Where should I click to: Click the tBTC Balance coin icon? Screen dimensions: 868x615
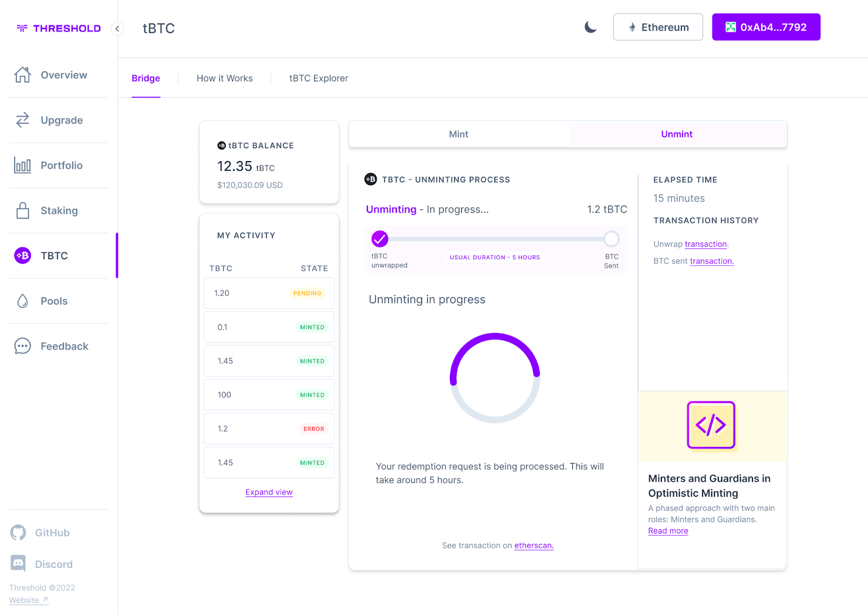click(x=221, y=145)
